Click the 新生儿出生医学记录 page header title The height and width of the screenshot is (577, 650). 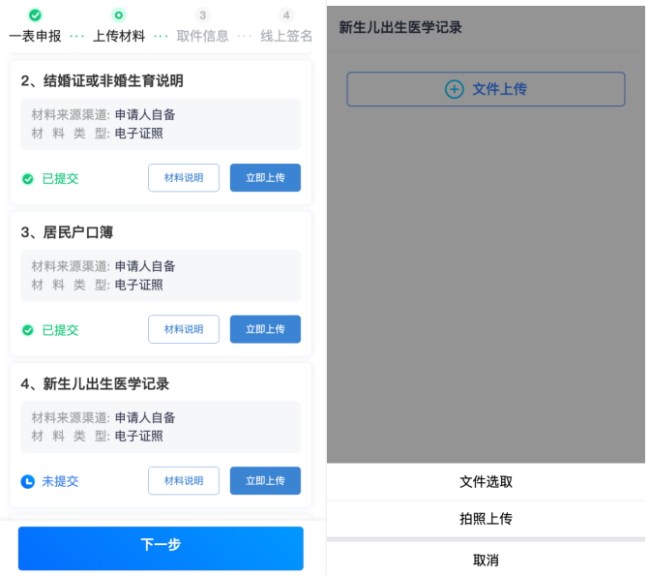click(401, 28)
